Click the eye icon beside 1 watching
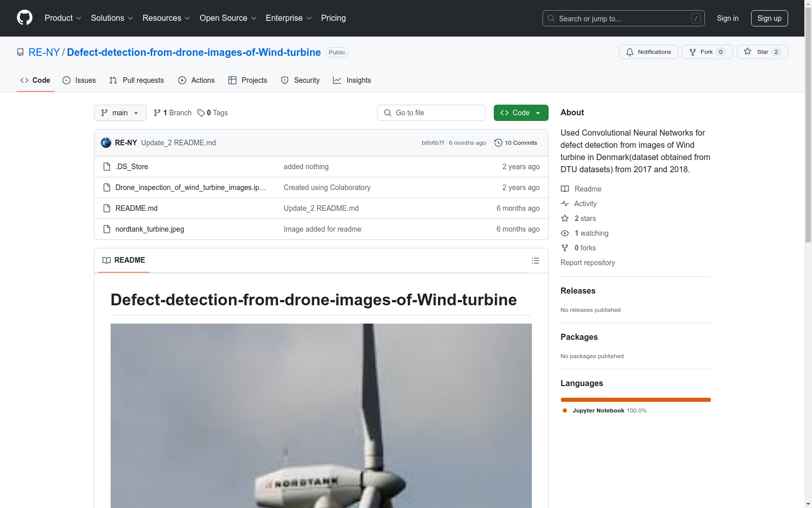The height and width of the screenshot is (508, 812). 565,233
